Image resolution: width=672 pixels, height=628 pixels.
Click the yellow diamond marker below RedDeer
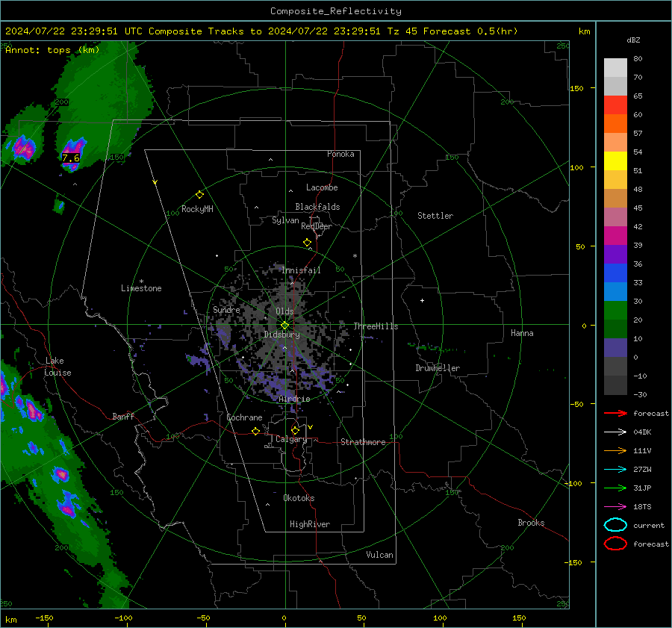pos(307,242)
